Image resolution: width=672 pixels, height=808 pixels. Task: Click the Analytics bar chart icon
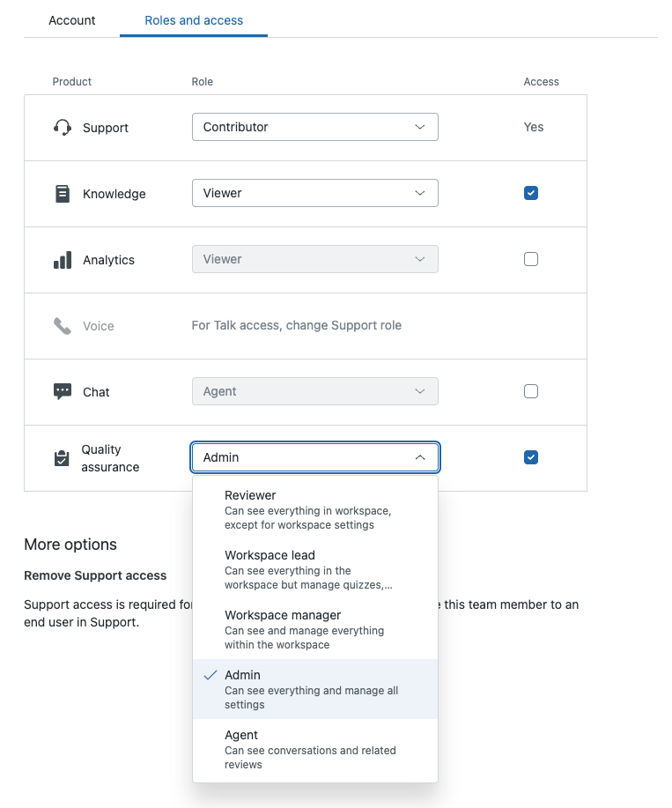(x=62, y=260)
